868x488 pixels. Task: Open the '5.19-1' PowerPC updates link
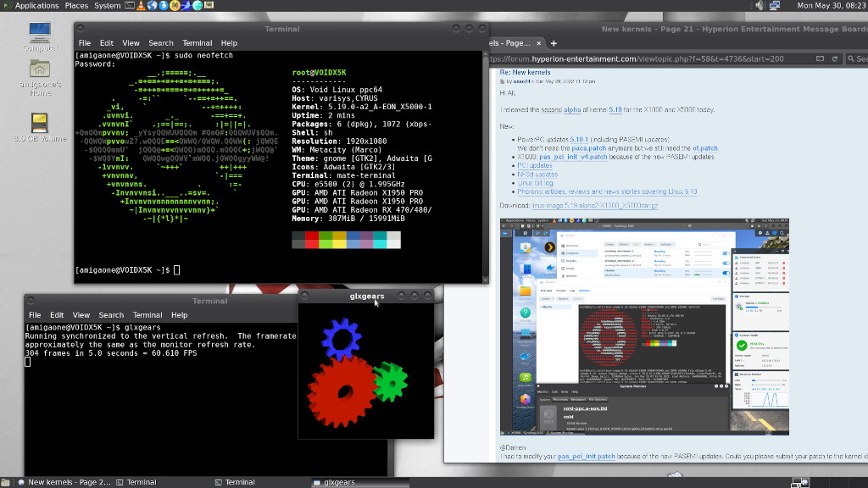(x=579, y=140)
